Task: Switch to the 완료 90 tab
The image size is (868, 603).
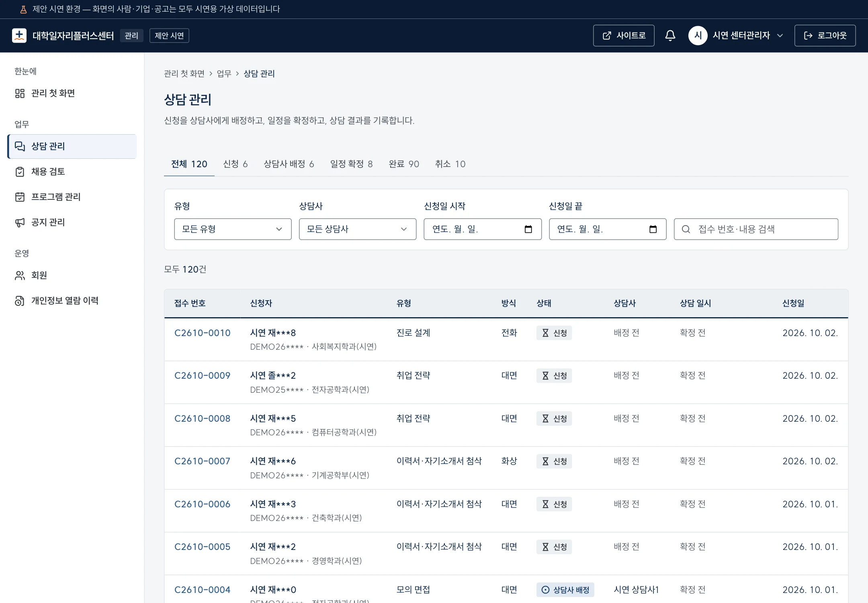Action: pyautogui.click(x=404, y=164)
